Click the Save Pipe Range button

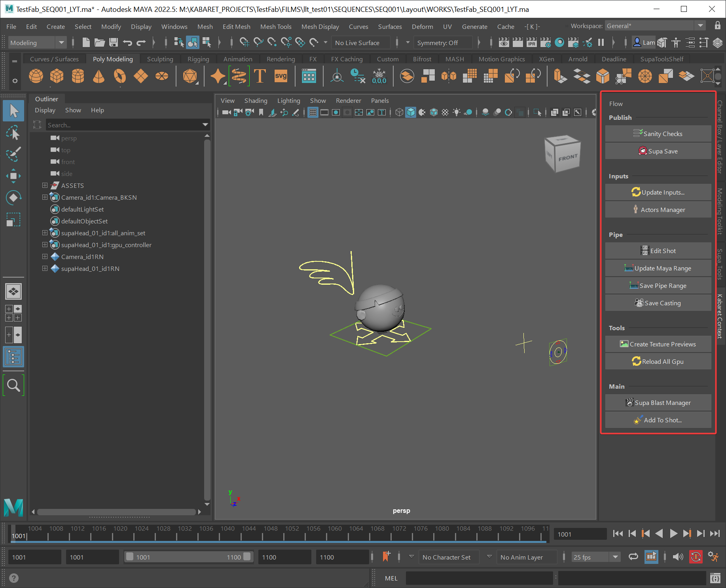pos(658,285)
